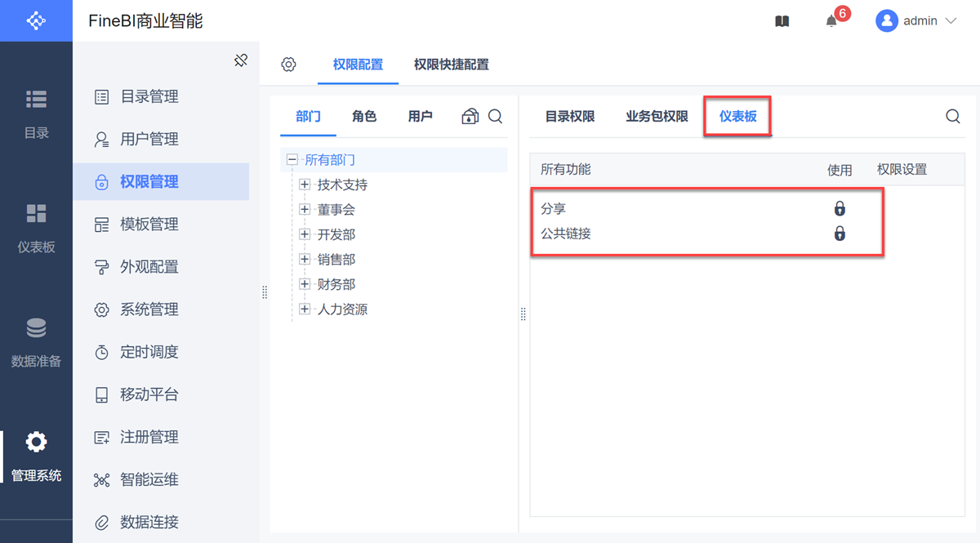
Task: Toggle the 公共链接 usage permission lock
Action: click(840, 234)
